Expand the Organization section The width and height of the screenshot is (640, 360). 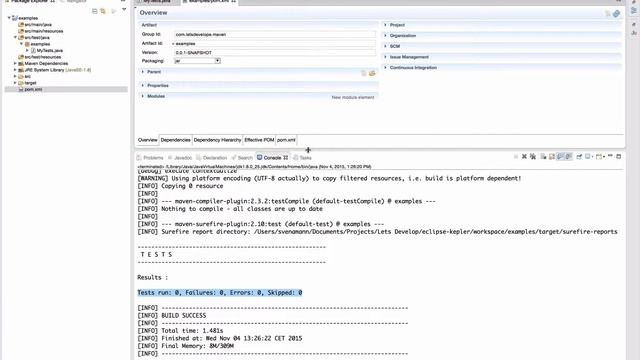point(385,36)
